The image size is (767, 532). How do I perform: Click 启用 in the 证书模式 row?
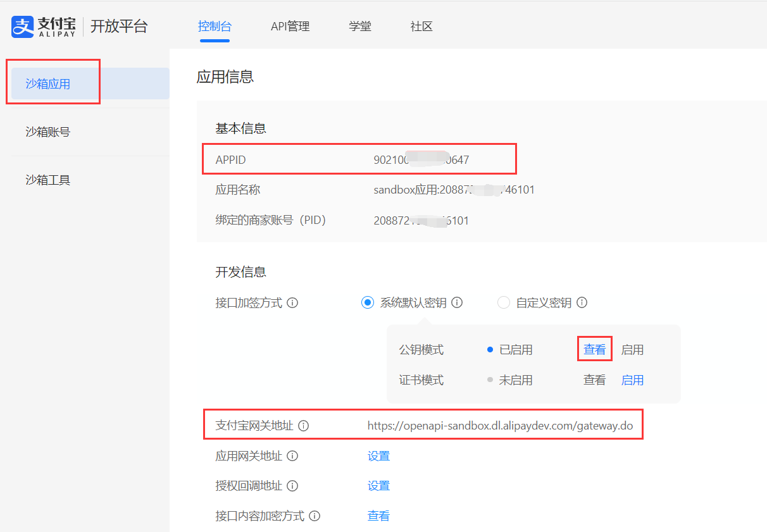click(x=632, y=380)
